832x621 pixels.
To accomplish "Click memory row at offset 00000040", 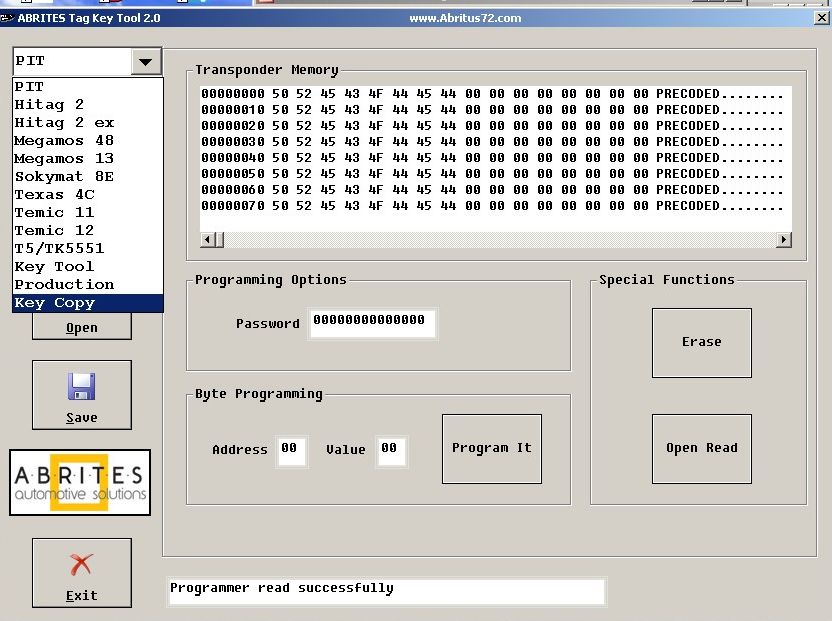I will point(492,158).
